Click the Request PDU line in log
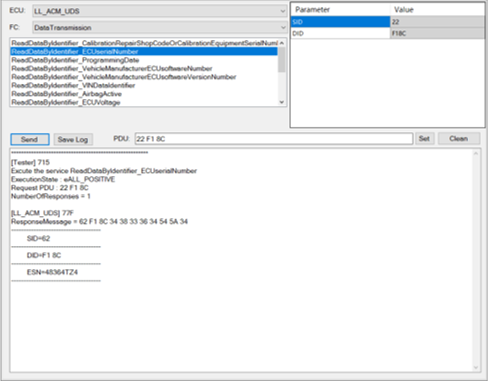This screenshot has height=381, width=488. (x=50, y=188)
